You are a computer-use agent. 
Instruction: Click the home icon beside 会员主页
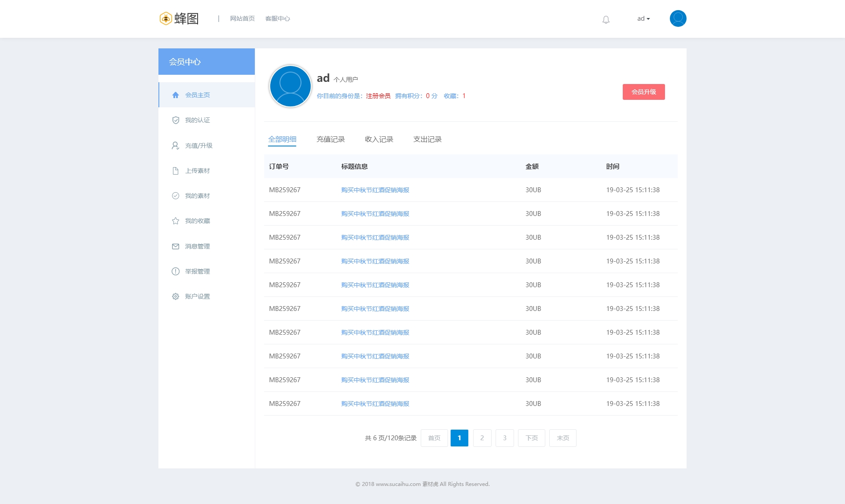tap(176, 95)
